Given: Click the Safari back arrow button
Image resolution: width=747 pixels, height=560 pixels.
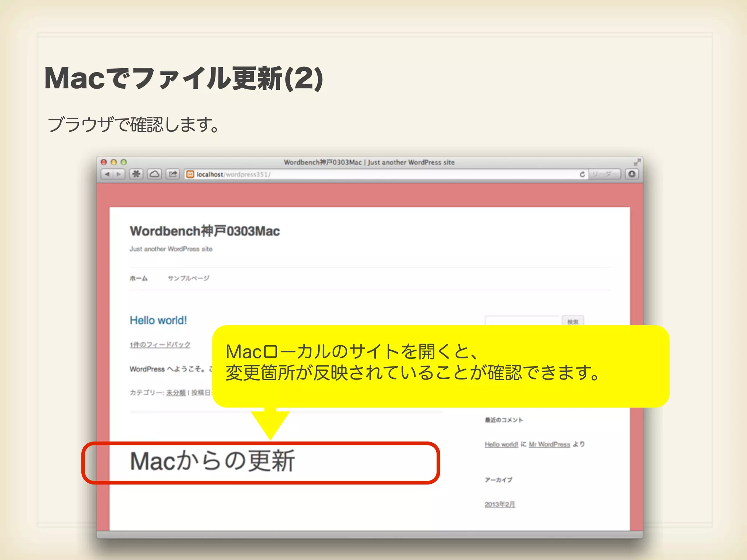Looking at the screenshot, I should (x=107, y=174).
